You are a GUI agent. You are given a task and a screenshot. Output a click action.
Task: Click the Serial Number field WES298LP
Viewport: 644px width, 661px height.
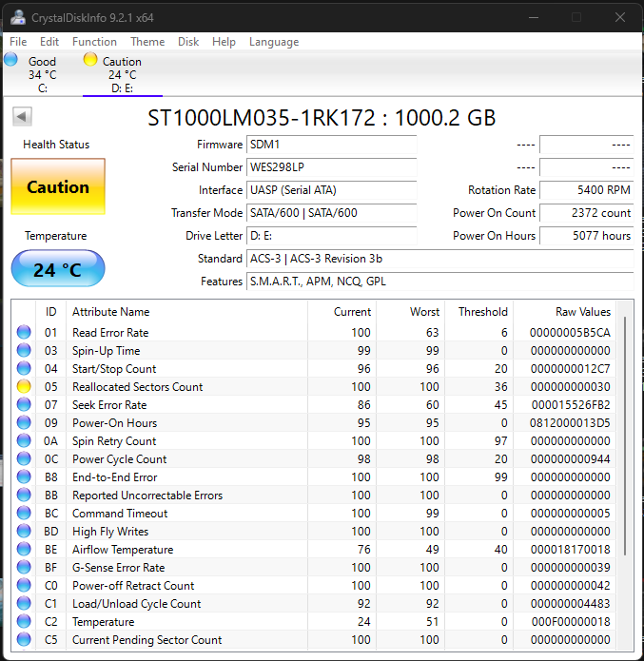331,167
